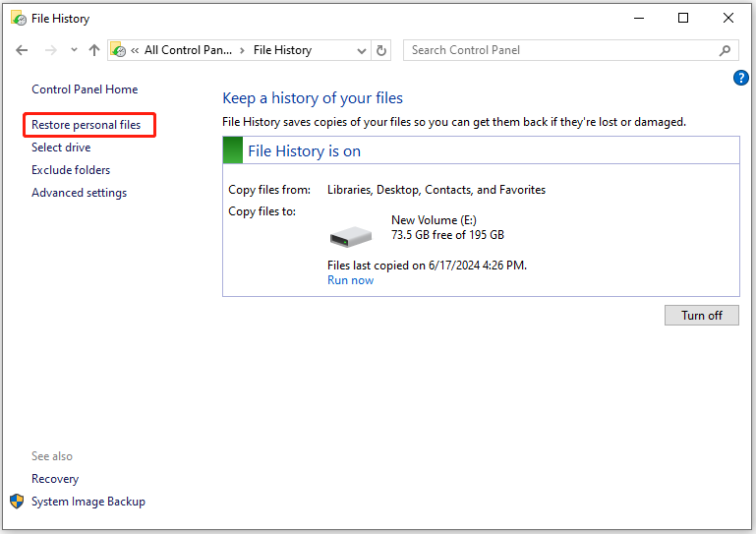Viewport: 756px width, 534px height.
Task: Open Exclude folders
Action: point(71,170)
